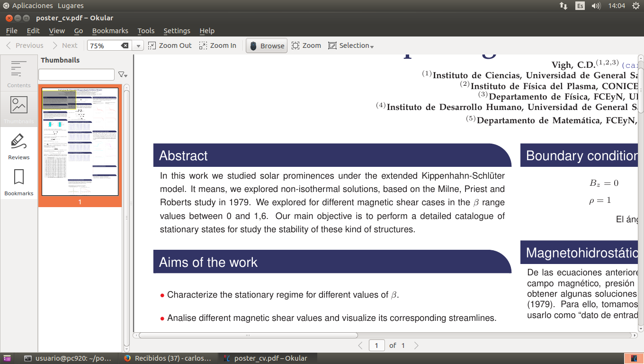Open the zoom level dropdown list
Screen dimensions: 644x364
click(x=138, y=46)
